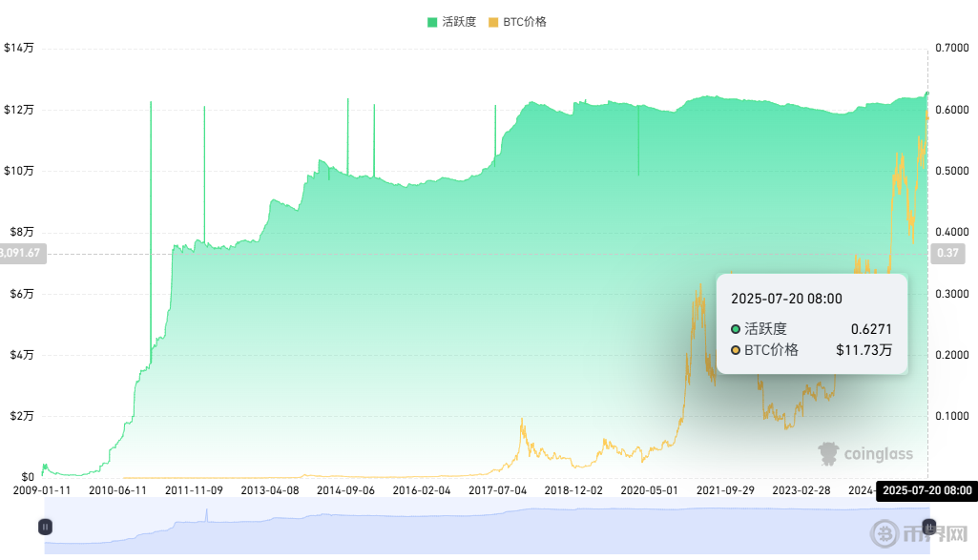Toggle the BTC价格 series in the legend
This screenshot has height=560, width=978.
pos(524,21)
